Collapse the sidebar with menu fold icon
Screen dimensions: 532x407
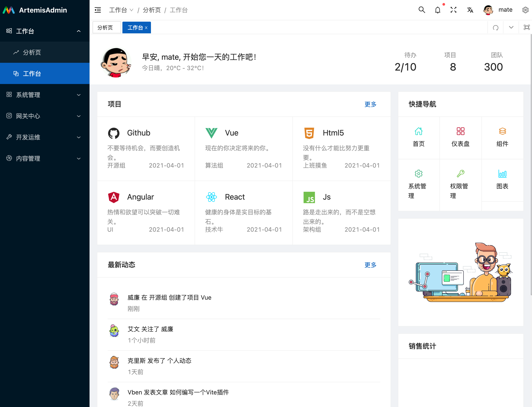(98, 10)
